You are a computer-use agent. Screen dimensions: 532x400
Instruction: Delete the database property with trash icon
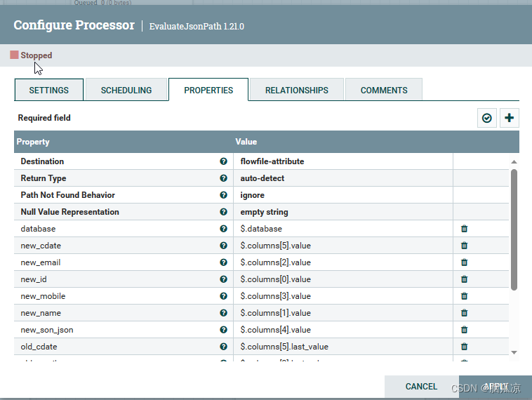(464, 229)
